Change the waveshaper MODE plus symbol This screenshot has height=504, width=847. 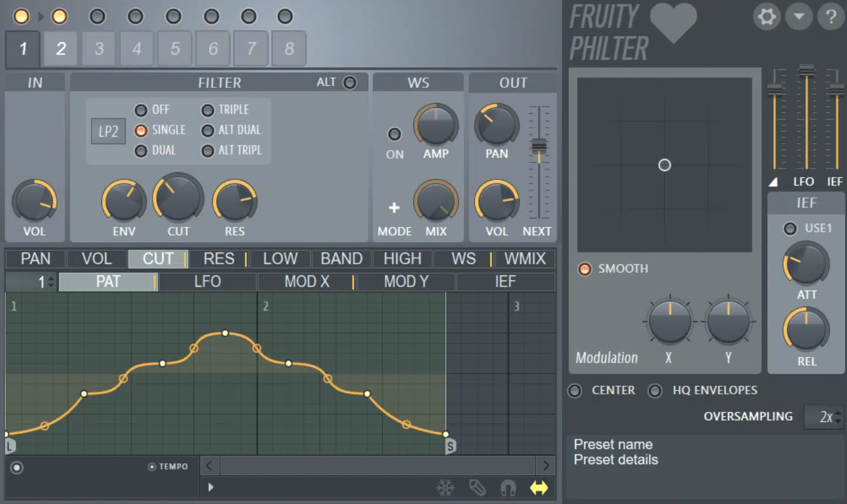pyautogui.click(x=394, y=207)
